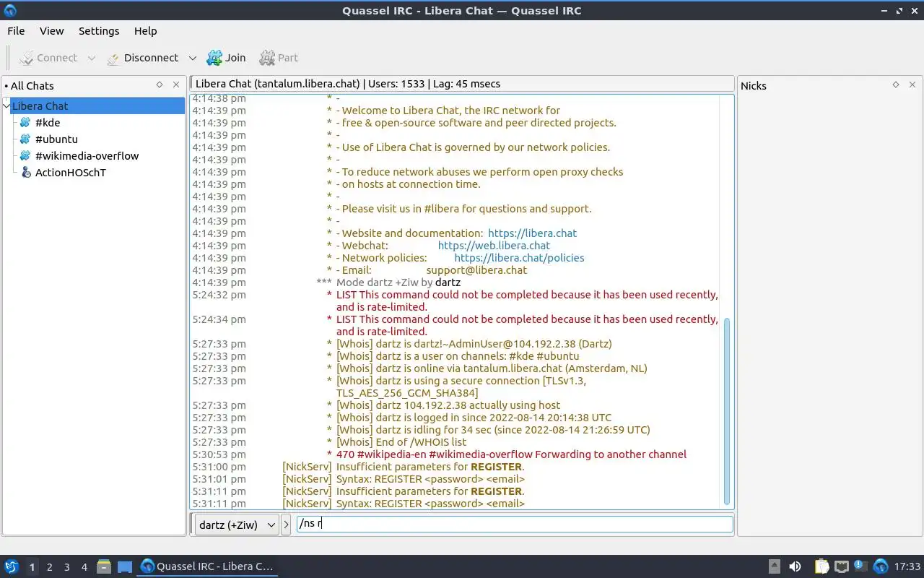The width and height of the screenshot is (924, 578).
Task: Click the volume tray icon
Action: (795, 566)
